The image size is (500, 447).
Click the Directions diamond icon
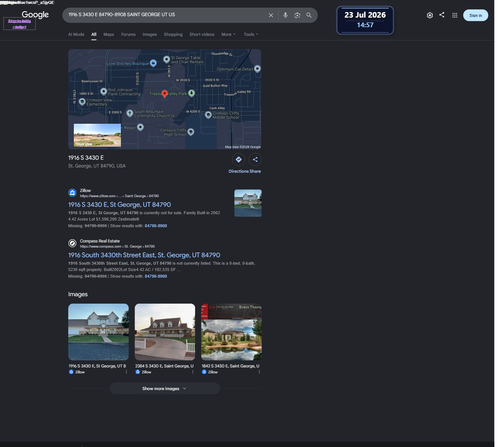click(239, 159)
